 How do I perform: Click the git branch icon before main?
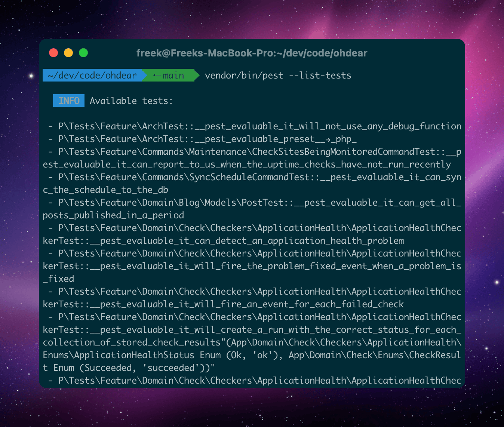157,76
